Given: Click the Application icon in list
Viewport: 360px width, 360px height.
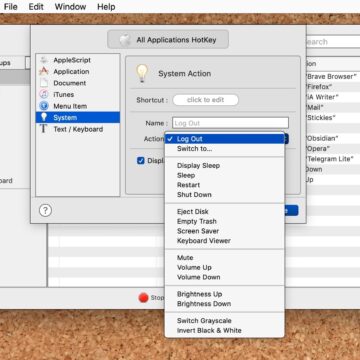Looking at the screenshot, I should [44, 72].
